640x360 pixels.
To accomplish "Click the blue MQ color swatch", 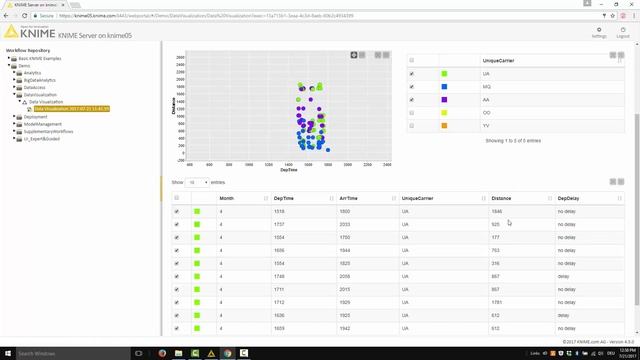I will pos(444,87).
